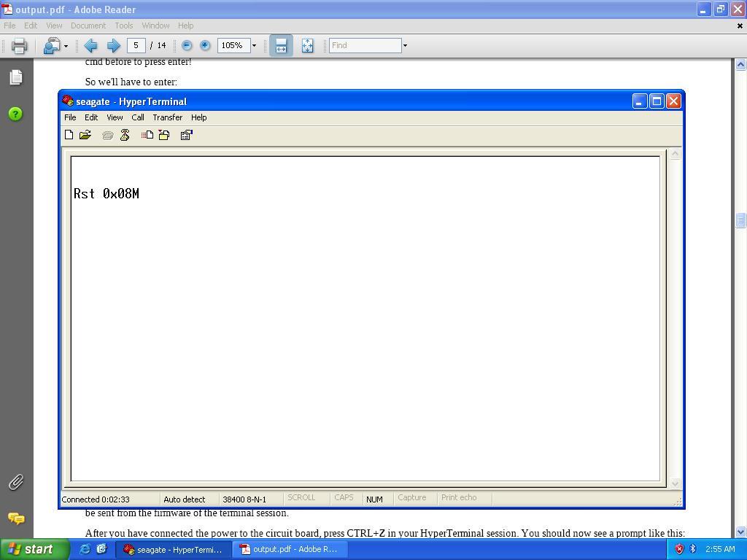Click 'Auto detect' in HyperTerminal status bar
This screenshot has height=560, width=747.
(185, 499)
